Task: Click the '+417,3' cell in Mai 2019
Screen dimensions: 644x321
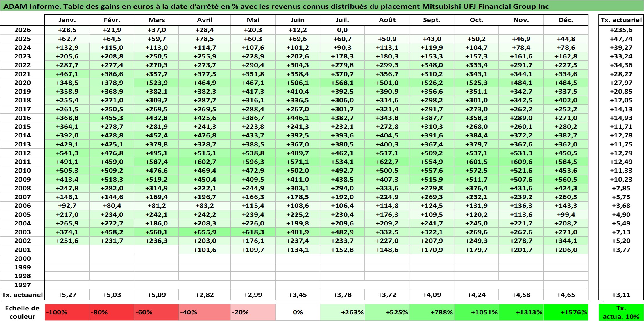Action: point(253,92)
